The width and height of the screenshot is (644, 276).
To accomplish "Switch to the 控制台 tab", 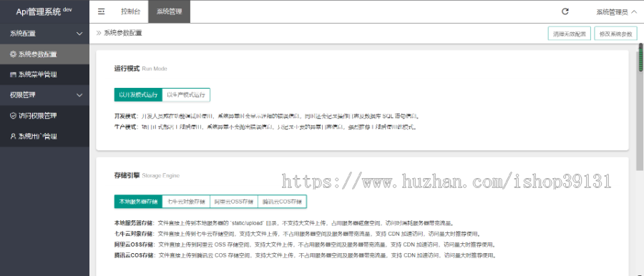I will point(131,11).
